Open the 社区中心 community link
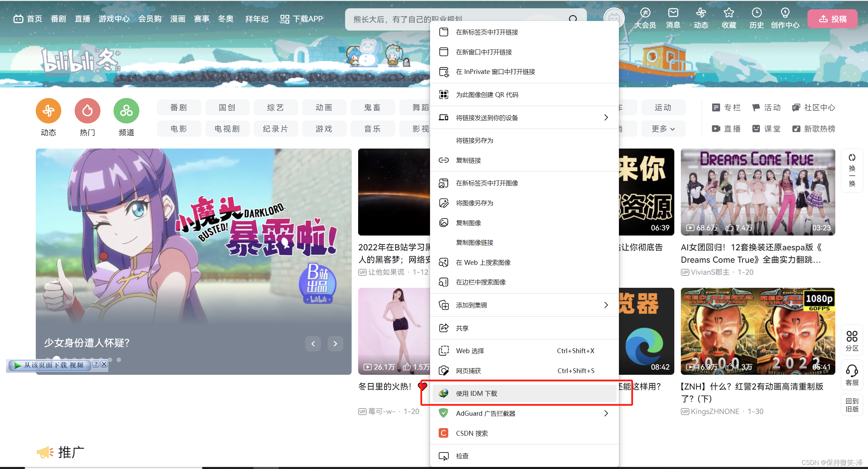This screenshot has width=868, height=469. [813, 108]
